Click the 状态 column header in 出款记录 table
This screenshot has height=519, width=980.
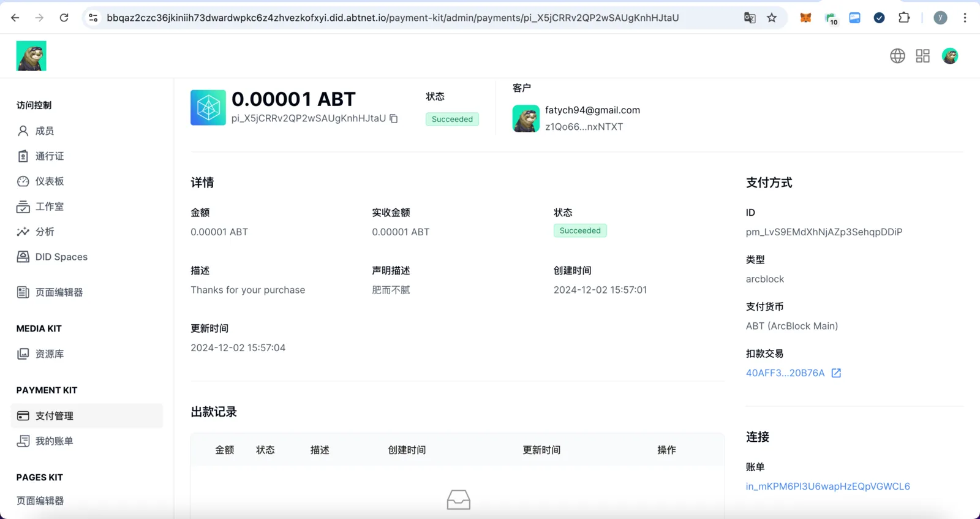point(265,450)
